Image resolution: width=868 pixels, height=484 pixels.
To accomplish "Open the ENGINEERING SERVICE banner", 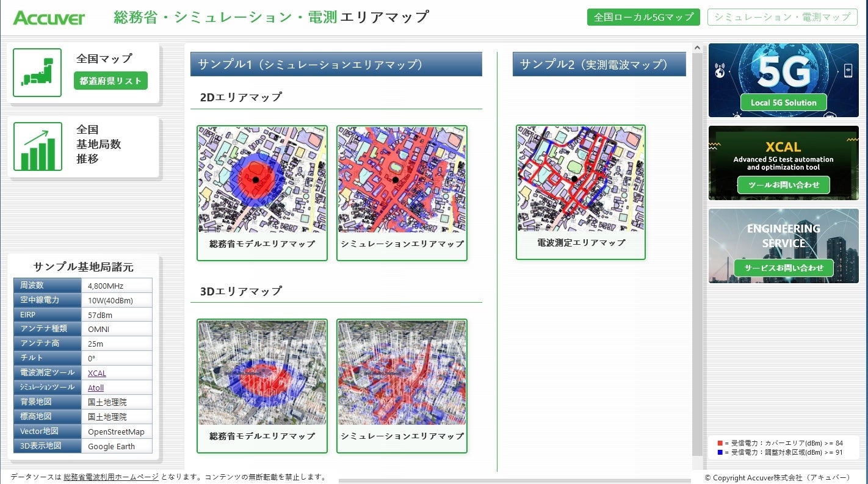I will 783,245.
